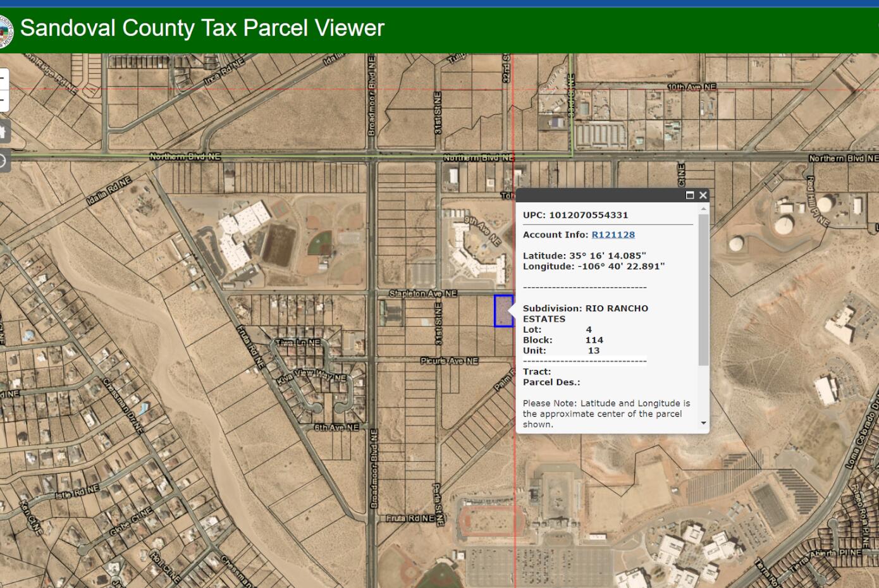This screenshot has width=879, height=588.
Task: Click the Sandoval County seal logo
Action: (5, 31)
